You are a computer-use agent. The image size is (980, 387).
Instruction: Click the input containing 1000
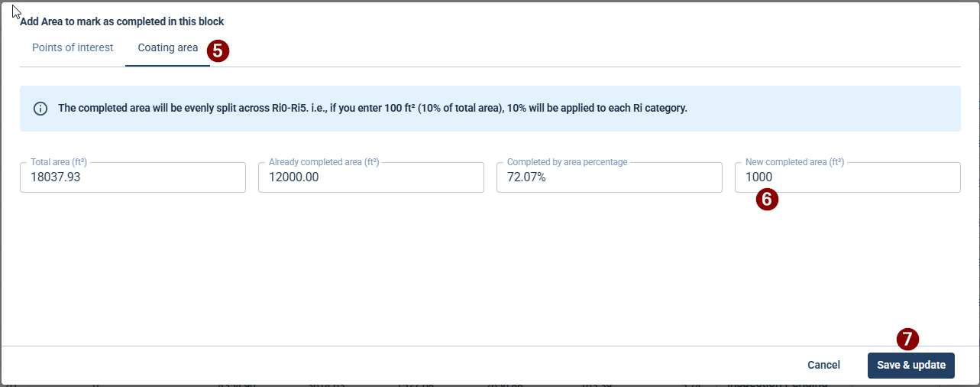click(x=847, y=177)
